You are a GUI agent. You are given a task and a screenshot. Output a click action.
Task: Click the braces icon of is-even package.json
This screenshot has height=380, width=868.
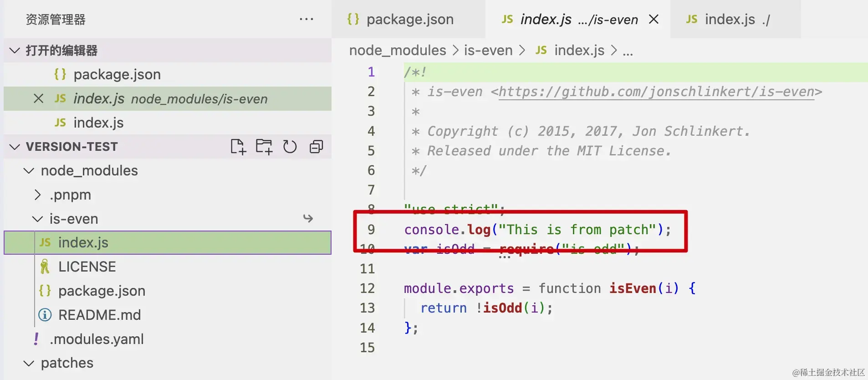[45, 291]
